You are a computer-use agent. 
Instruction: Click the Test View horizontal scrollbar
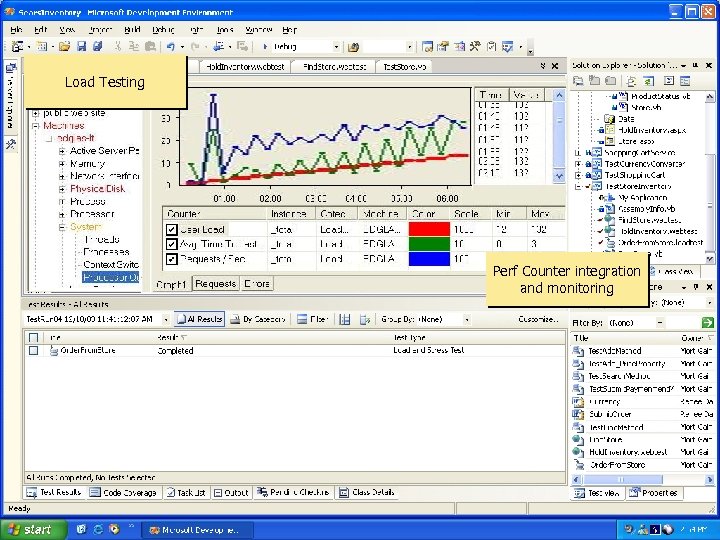pyautogui.click(x=643, y=479)
